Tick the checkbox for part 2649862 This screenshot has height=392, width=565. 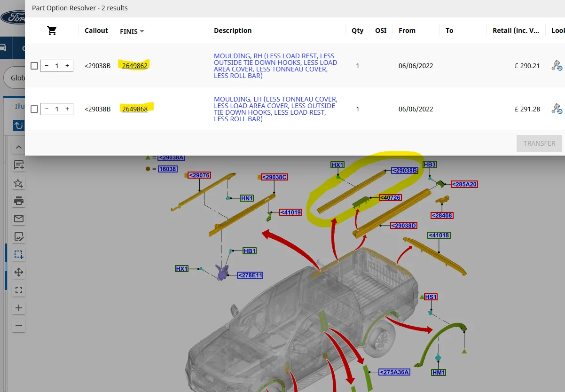[34, 66]
